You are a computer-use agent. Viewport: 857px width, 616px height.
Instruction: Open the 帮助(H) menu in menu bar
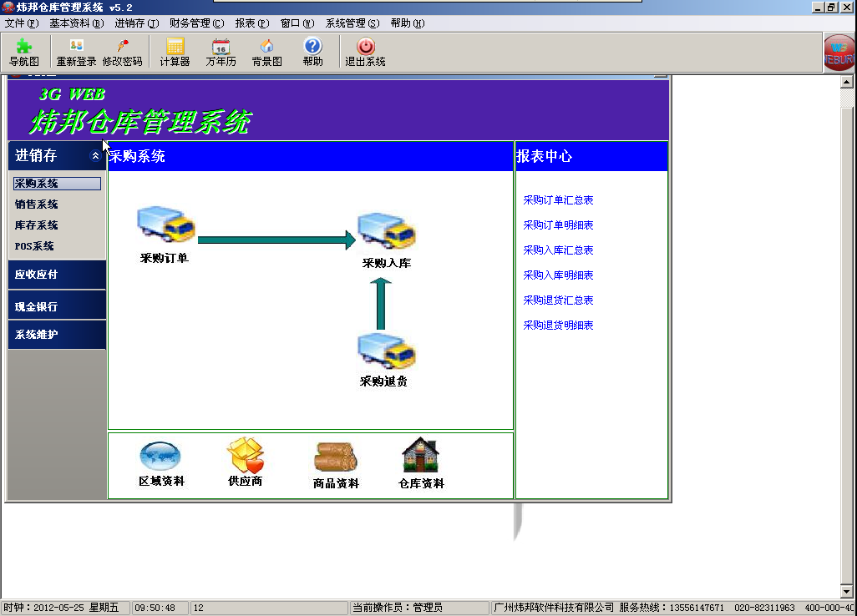(407, 23)
